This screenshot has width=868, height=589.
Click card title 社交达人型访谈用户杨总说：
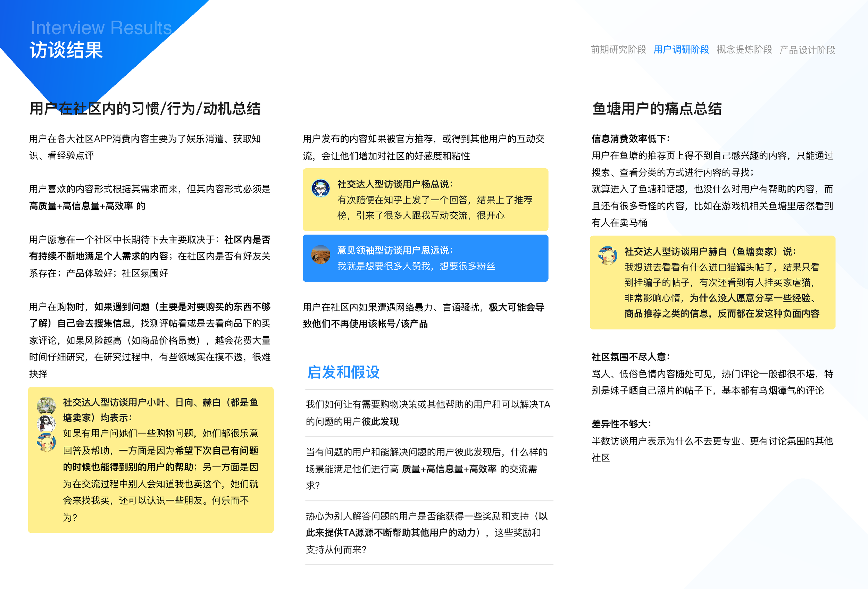[x=395, y=184]
